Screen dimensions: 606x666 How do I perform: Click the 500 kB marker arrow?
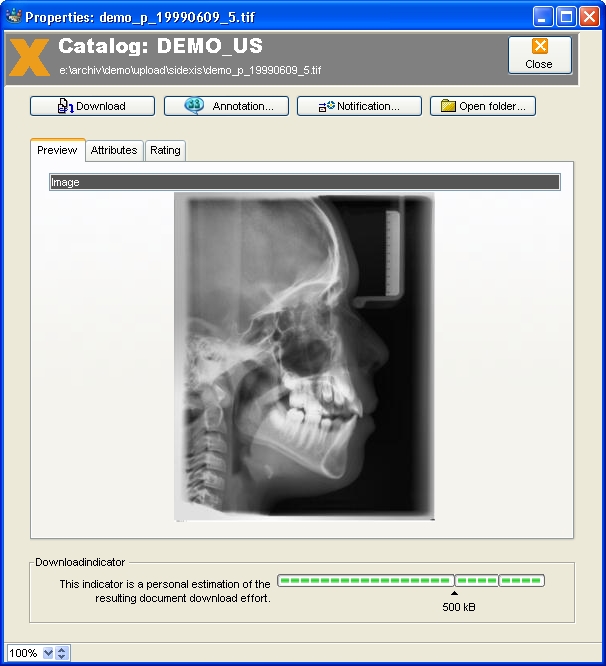point(454,593)
